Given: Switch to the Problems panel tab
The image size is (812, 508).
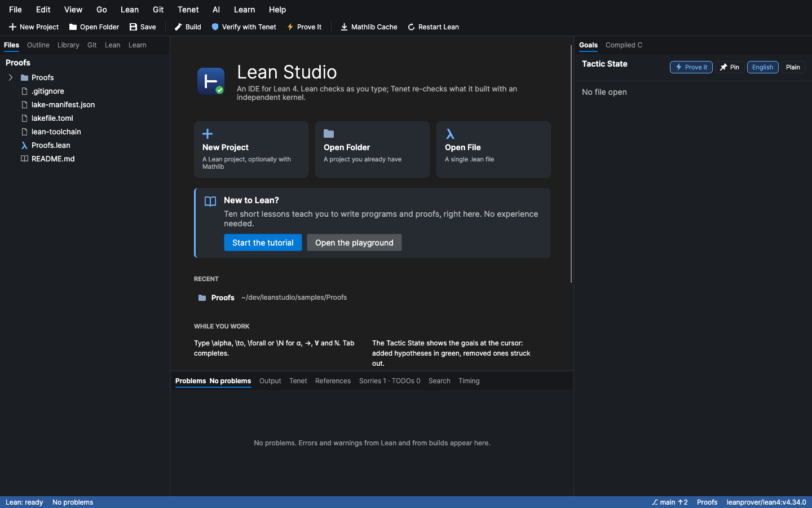Looking at the screenshot, I should [213, 381].
